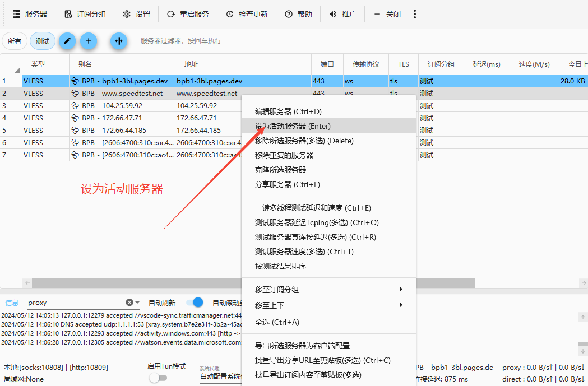
Task: Clear the proxy log filter with X icon
Action: [129, 303]
